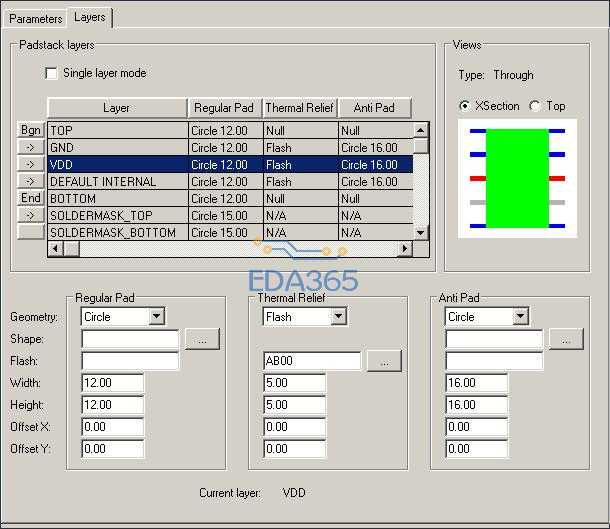Open the Anti Pad Circle geometry dropdown
The image size is (610, 529).
coord(521,316)
